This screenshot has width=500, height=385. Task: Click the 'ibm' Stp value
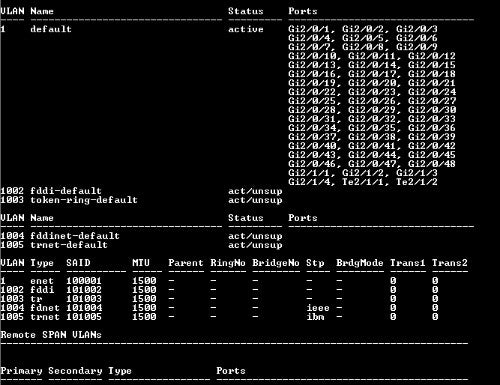point(315,317)
